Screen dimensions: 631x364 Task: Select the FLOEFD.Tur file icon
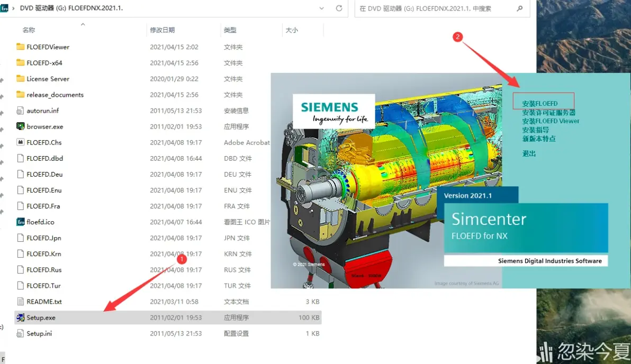[x=21, y=286]
